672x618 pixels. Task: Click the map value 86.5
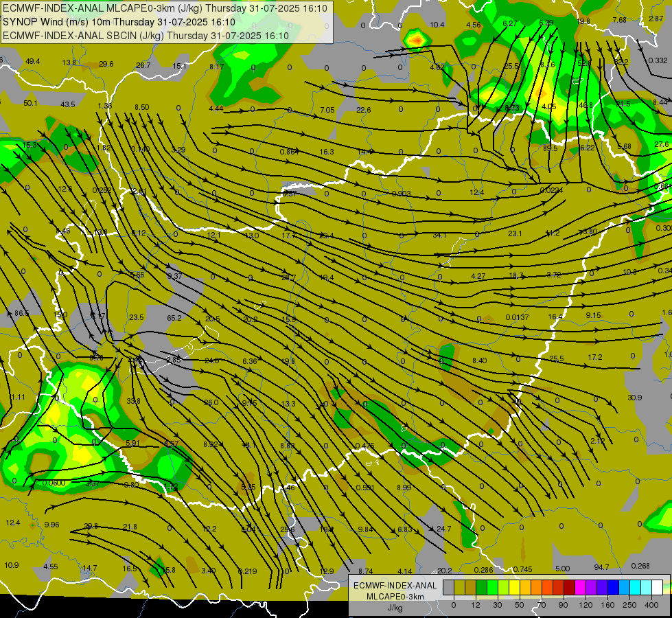[x=21, y=313]
